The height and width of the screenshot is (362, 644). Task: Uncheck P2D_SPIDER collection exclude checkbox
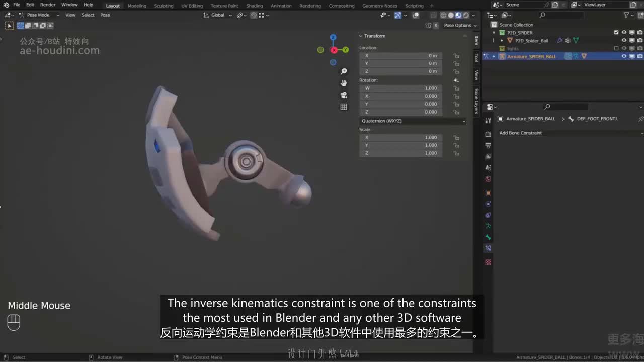[616, 32]
